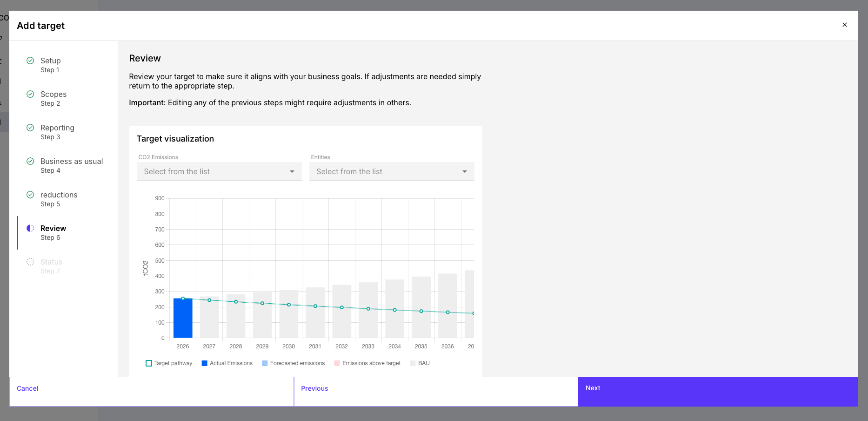Click the Scopes step checkmark icon
This screenshot has height=421, width=868.
(x=30, y=94)
